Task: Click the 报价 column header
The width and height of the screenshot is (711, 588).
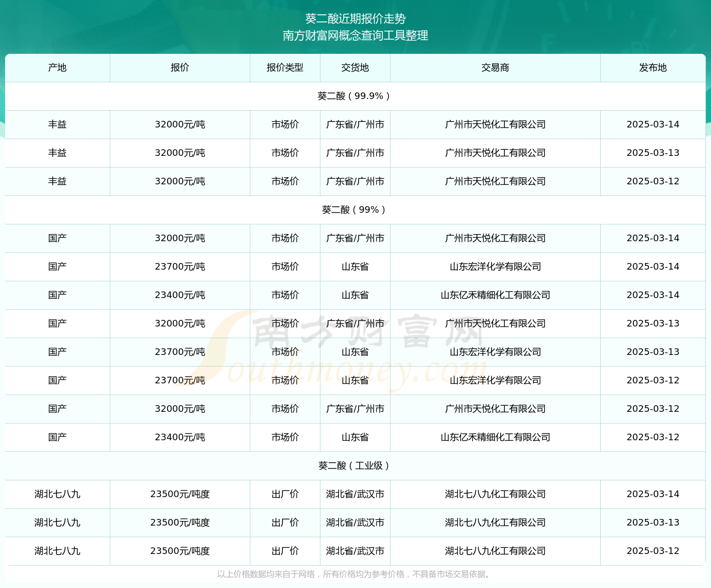Action: (x=180, y=68)
